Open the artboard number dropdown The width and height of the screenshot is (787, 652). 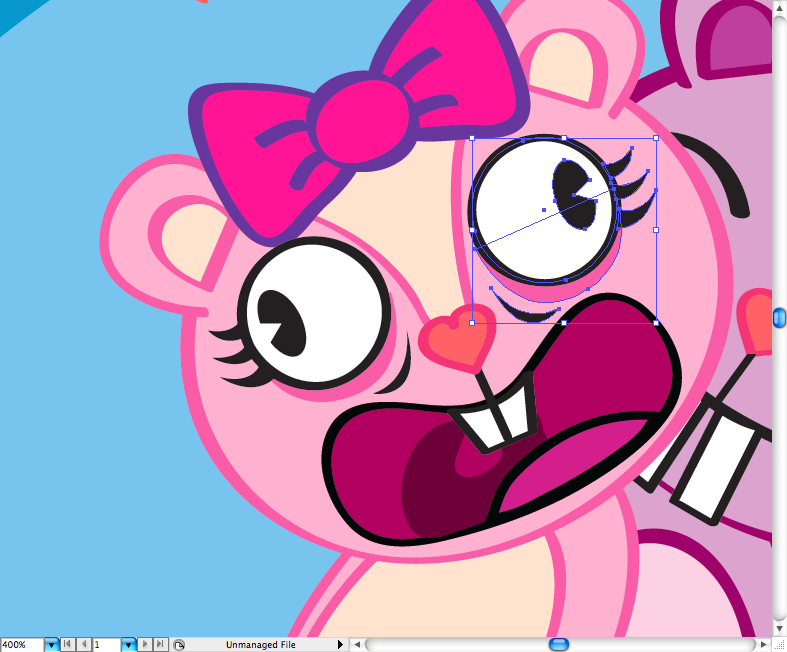(128, 645)
